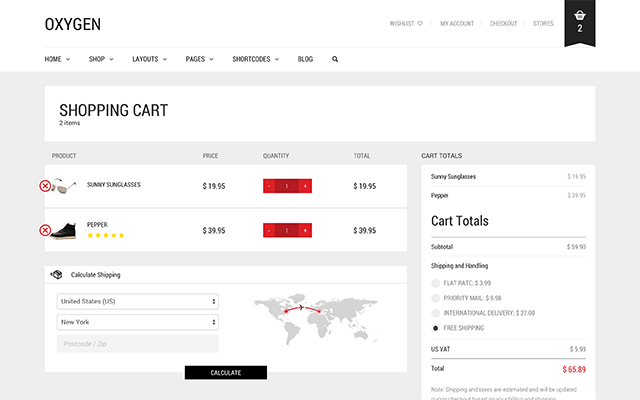Click the Sunny Sunglasses entry in Cart Totals
640x400 pixels.
pyautogui.click(x=453, y=177)
